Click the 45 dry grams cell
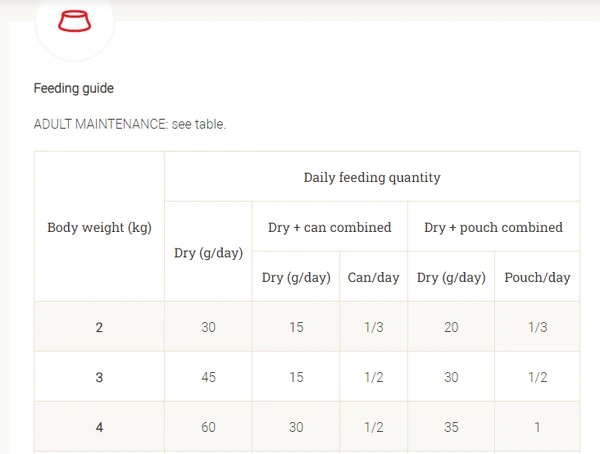This screenshot has height=454, width=600. pos(208,377)
